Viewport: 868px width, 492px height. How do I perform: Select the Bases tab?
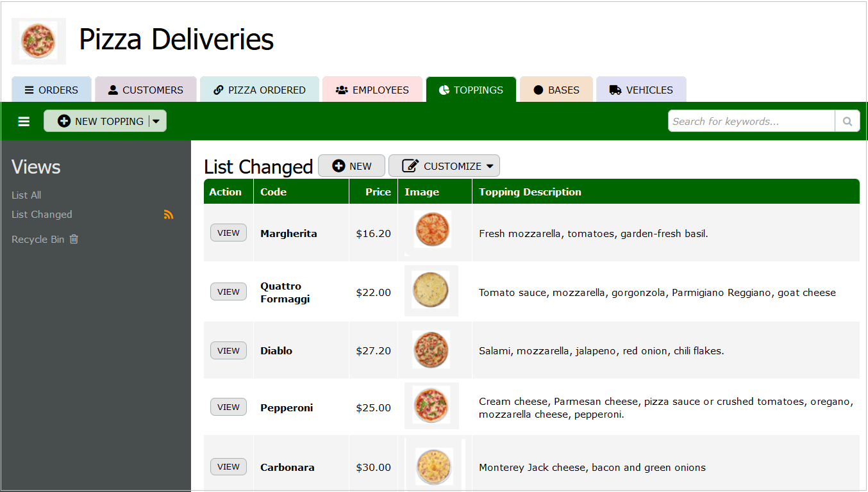point(556,90)
